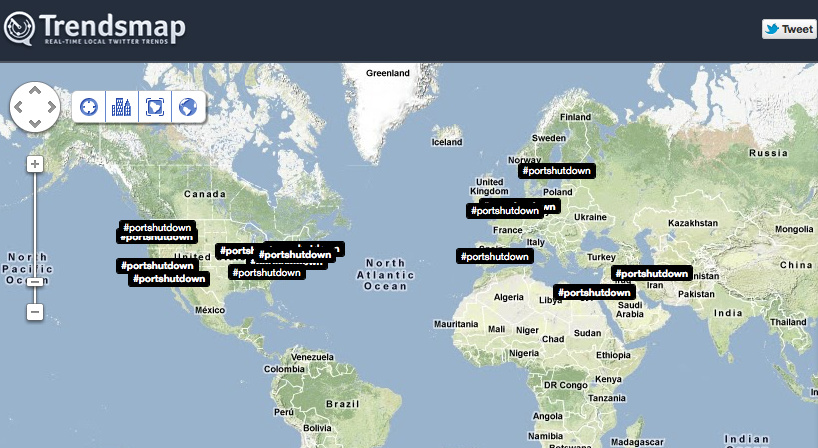Open #portshutdown tag over Spain
Screen dimensions: 818x448
tap(495, 257)
